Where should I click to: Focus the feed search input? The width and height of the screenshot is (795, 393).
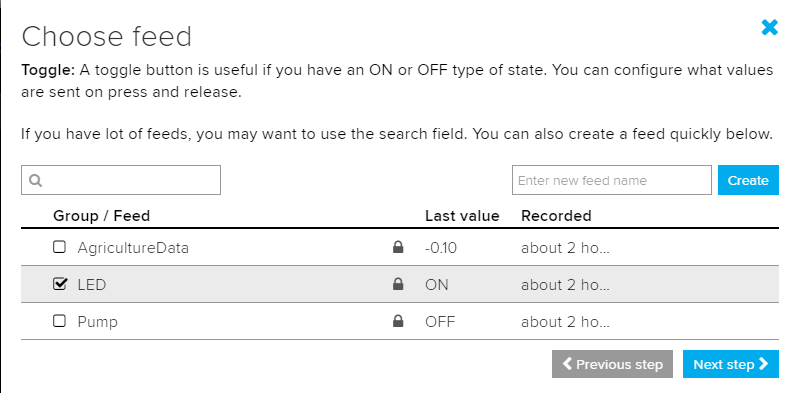pyautogui.click(x=121, y=180)
